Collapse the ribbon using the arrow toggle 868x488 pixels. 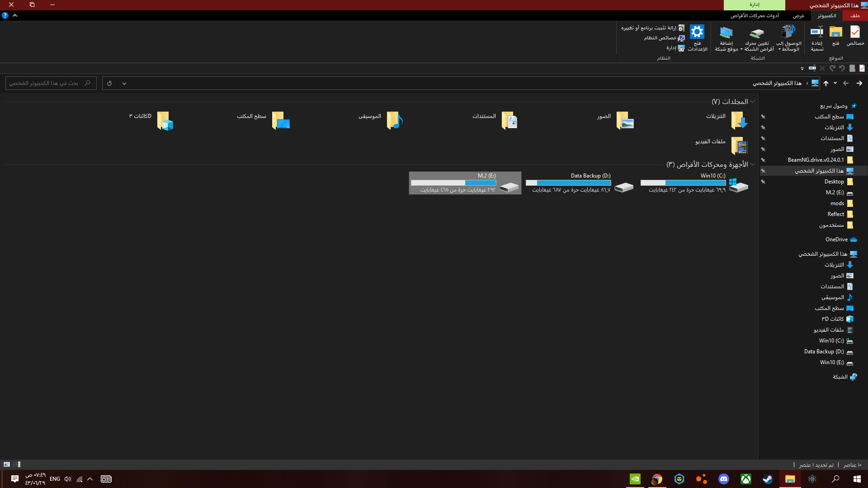15,15
